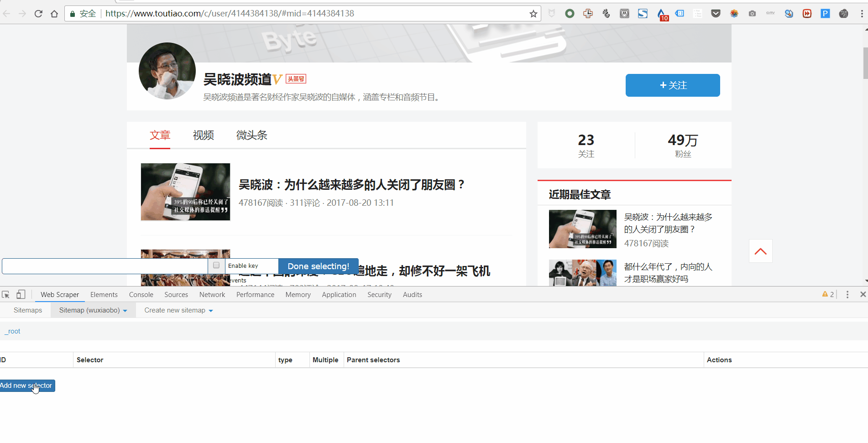Open the Chrome three-dot menu
Viewport: 868px width, 443px height.
coord(862,14)
